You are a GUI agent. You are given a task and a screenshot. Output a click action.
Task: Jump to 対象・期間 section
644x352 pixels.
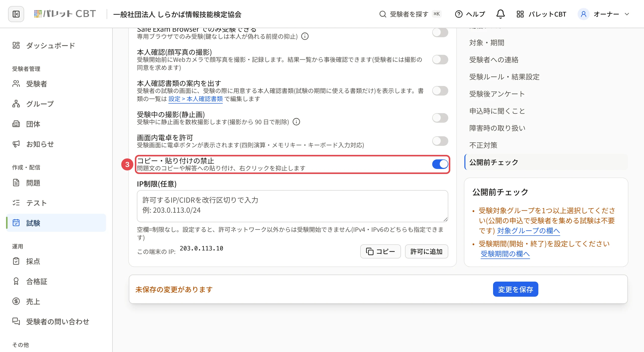(487, 43)
